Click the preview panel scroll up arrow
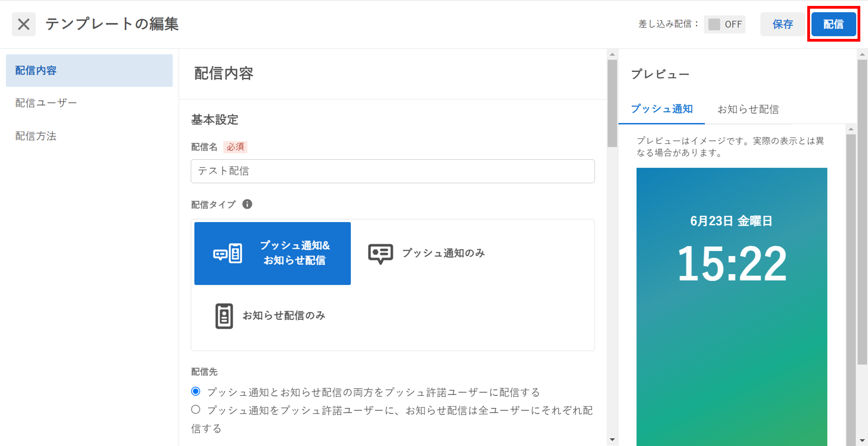This screenshot has width=868, height=446. click(x=851, y=129)
